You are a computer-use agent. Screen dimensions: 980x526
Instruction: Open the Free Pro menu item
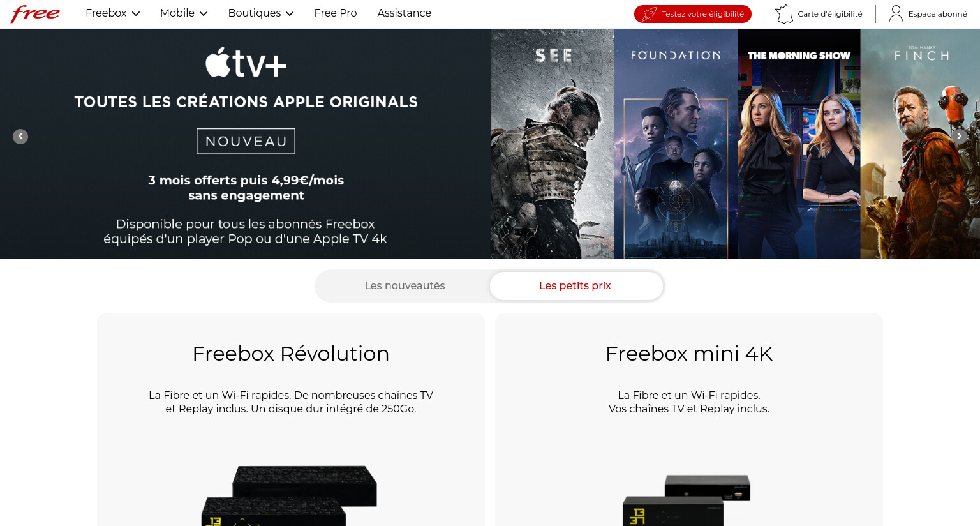(x=336, y=13)
